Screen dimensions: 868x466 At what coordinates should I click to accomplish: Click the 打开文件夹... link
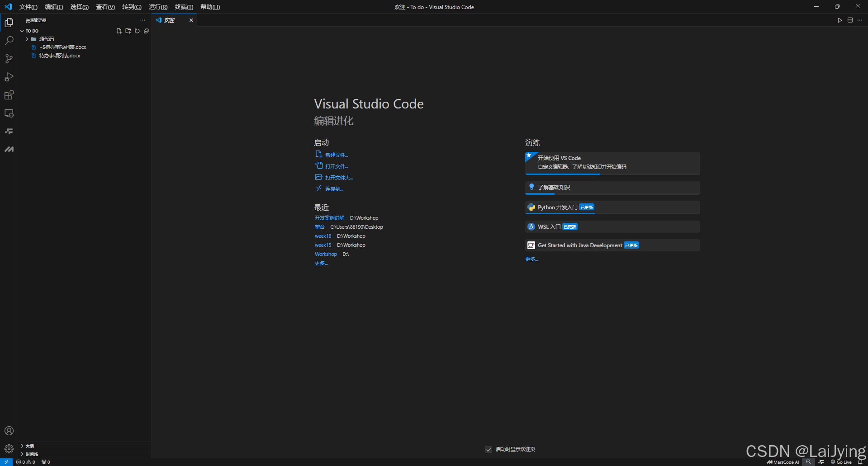click(x=339, y=178)
